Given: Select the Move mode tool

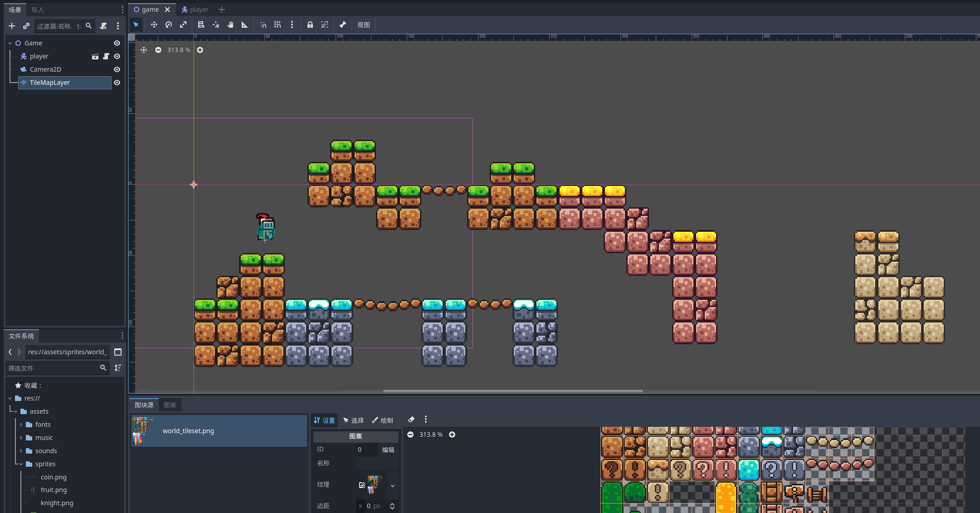Looking at the screenshot, I should click(x=154, y=25).
